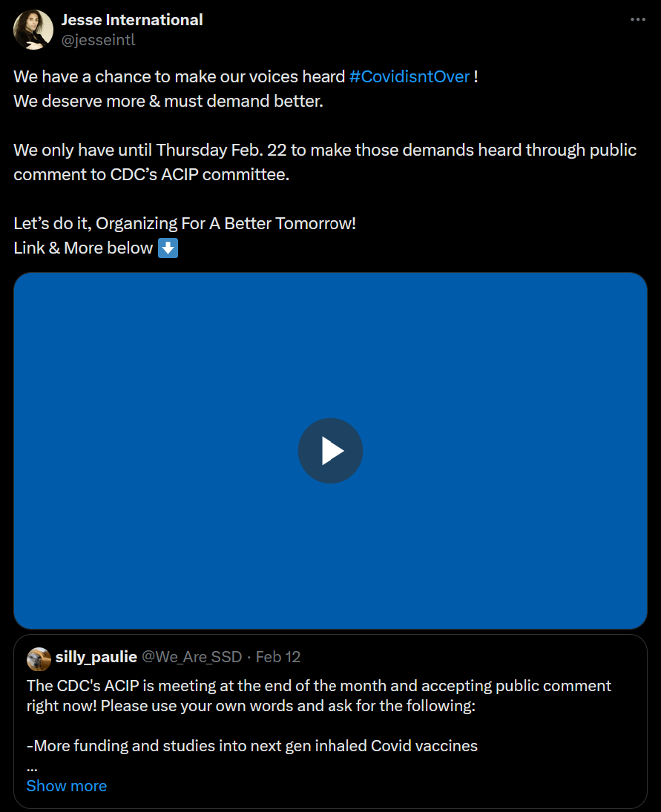The height and width of the screenshot is (812, 661).
Task: Click the Jesse International display name
Action: click(132, 20)
